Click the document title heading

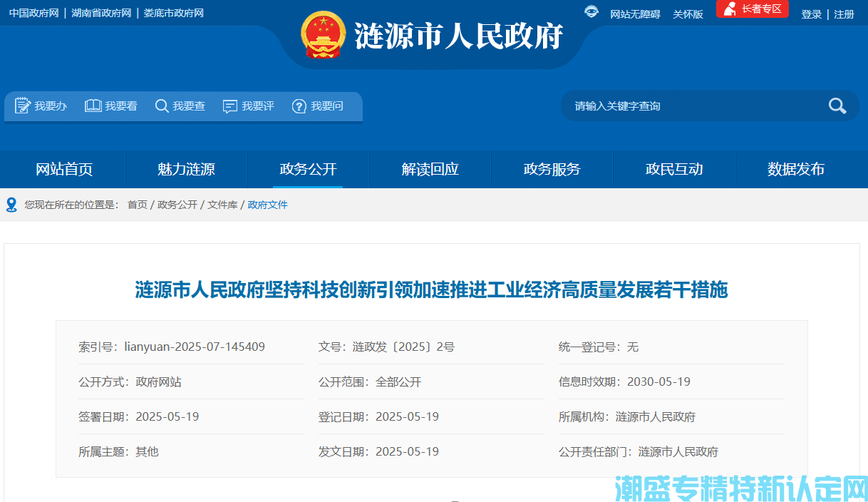432,290
